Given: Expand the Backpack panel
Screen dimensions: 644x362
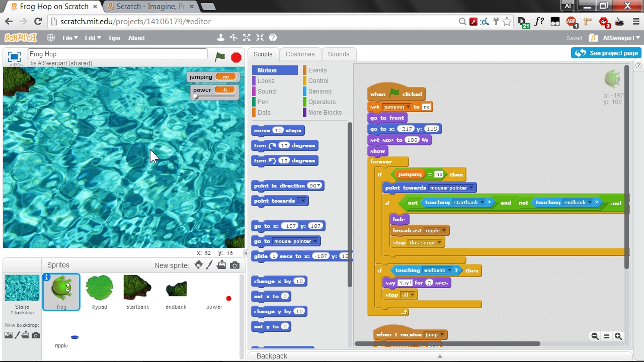Looking at the screenshot, I should [x=440, y=356].
